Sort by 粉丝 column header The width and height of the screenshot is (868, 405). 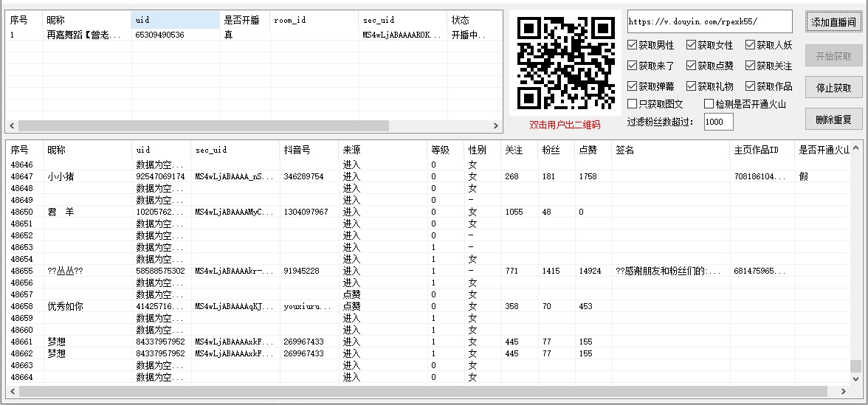pyautogui.click(x=550, y=150)
